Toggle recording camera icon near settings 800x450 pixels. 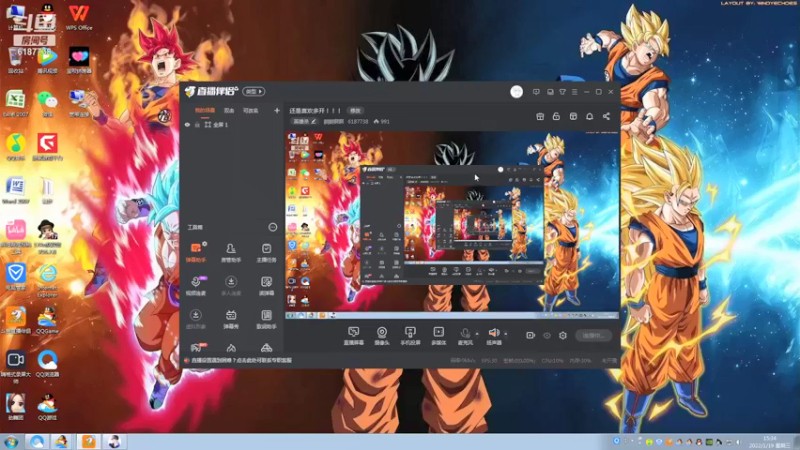[530, 335]
